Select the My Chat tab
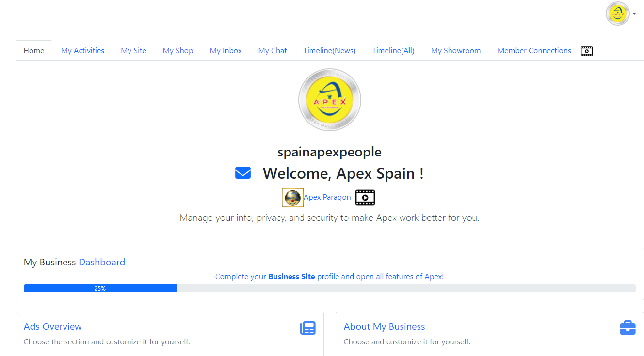Viewport: 644px width, 356px height. (x=273, y=51)
